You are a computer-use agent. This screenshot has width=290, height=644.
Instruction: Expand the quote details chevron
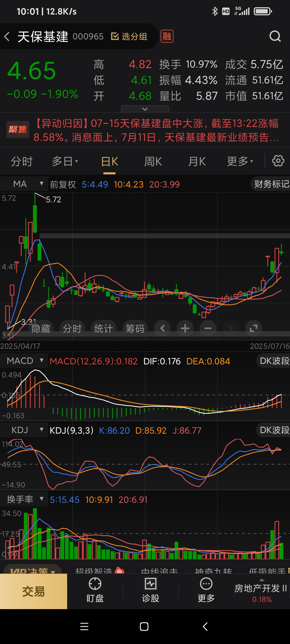point(145,109)
